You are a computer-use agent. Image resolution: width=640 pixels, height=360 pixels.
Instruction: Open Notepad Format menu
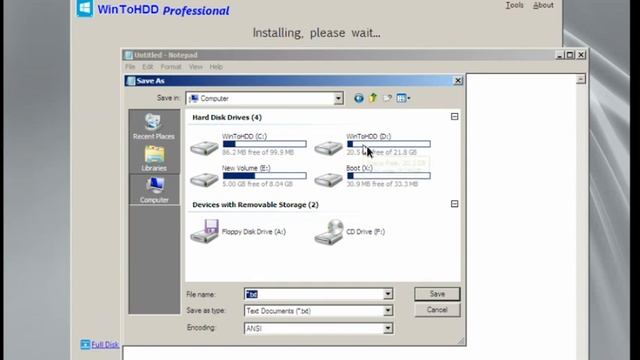pyautogui.click(x=171, y=67)
